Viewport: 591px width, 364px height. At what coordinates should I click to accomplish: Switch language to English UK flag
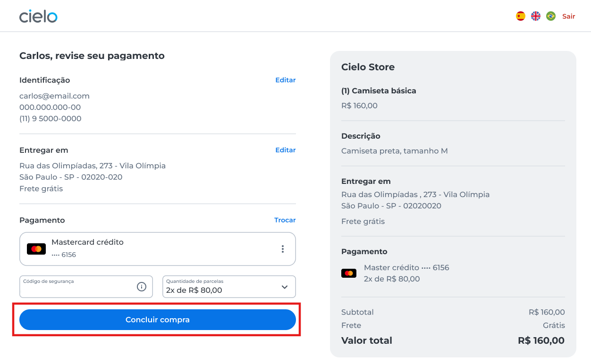(x=536, y=16)
